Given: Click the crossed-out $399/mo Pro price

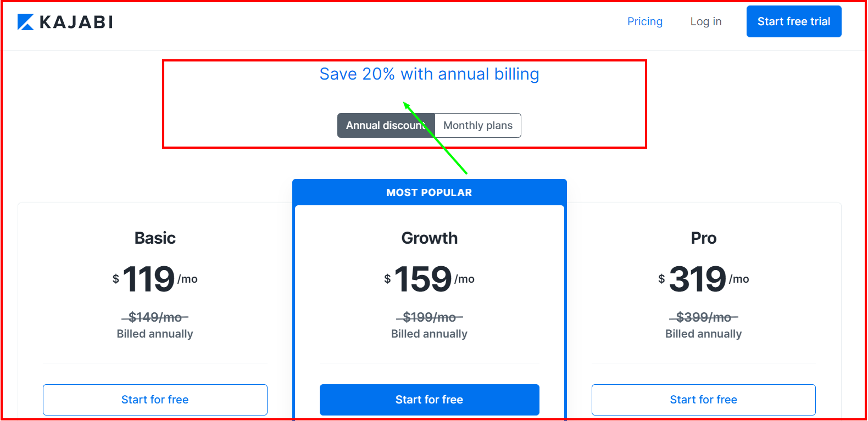Looking at the screenshot, I should coord(704,317).
